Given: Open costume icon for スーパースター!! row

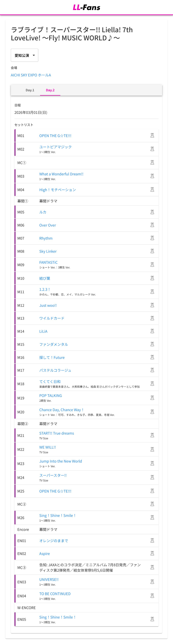Looking at the screenshot, I should [x=152, y=477].
